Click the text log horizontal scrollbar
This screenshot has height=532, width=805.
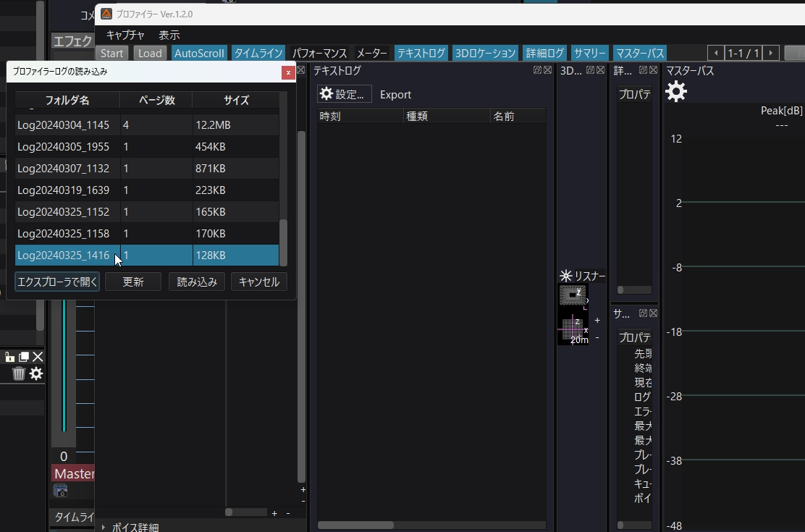click(x=355, y=525)
